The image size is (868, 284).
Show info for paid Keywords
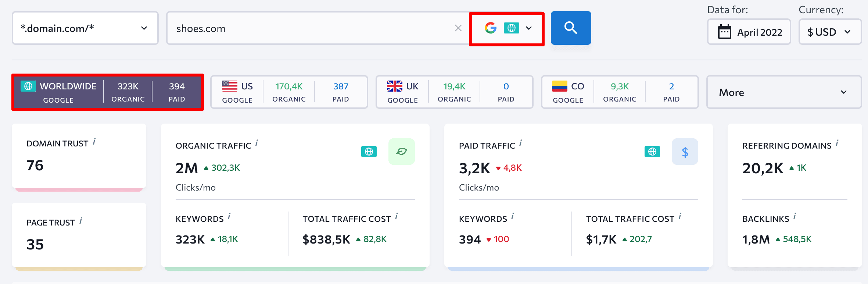coord(513,216)
